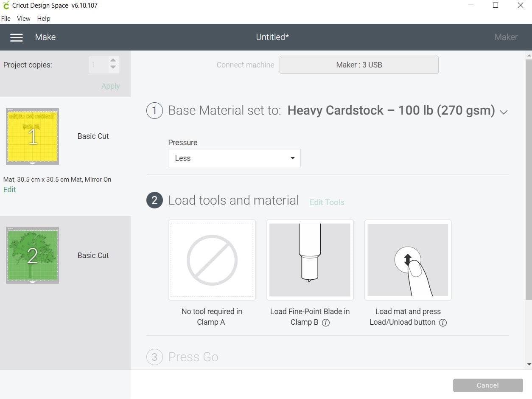Viewport: 532px width, 399px height.
Task: Click the step 1 circle number
Action: coord(154,111)
